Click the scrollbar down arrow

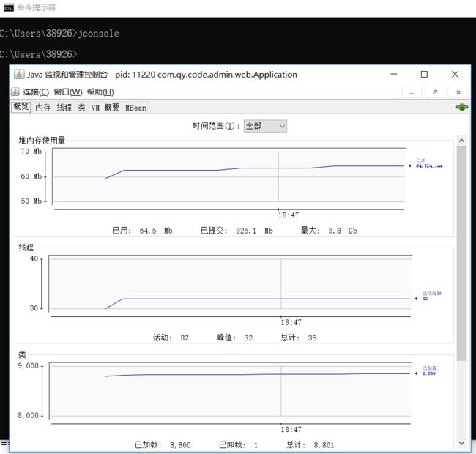click(x=461, y=443)
